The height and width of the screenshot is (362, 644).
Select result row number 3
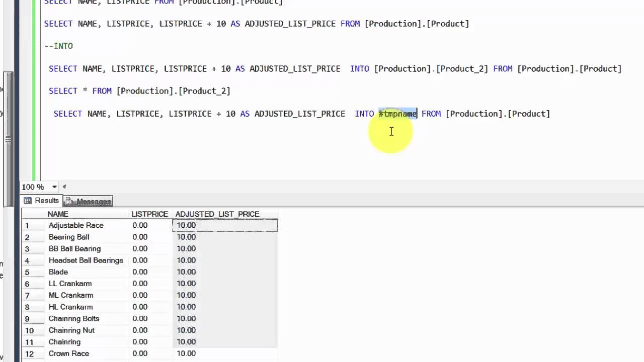(34, 249)
